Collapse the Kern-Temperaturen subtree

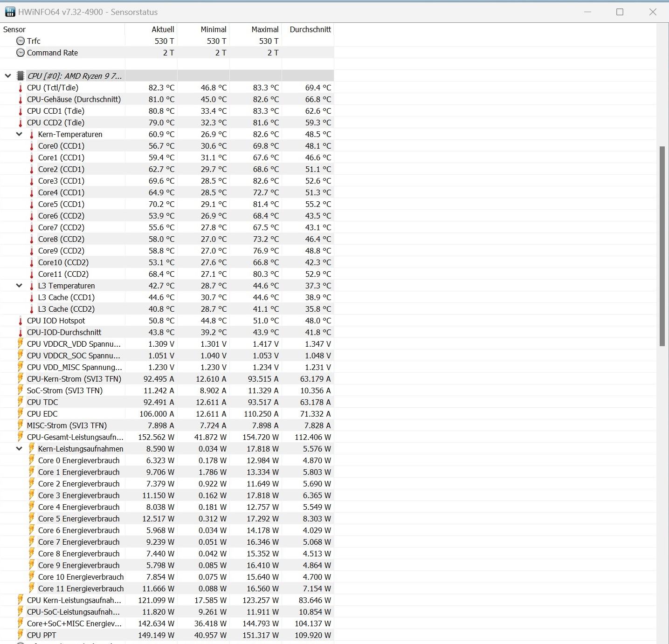(19, 134)
